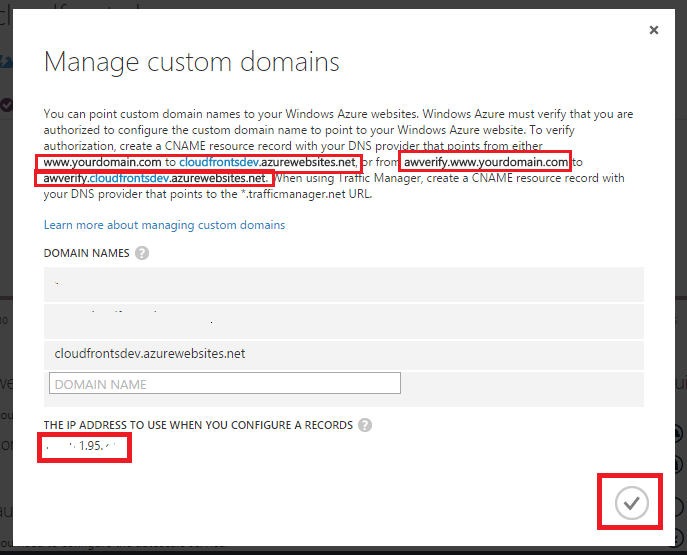Close the Manage custom domains dialog
Viewport: 687px width, 555px height.
654,30
